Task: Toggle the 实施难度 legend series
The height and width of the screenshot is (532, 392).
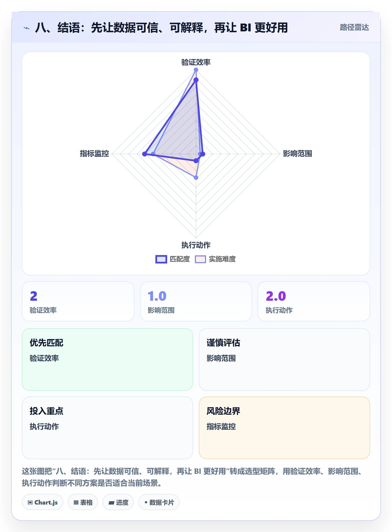Action: tap(215, 259)
